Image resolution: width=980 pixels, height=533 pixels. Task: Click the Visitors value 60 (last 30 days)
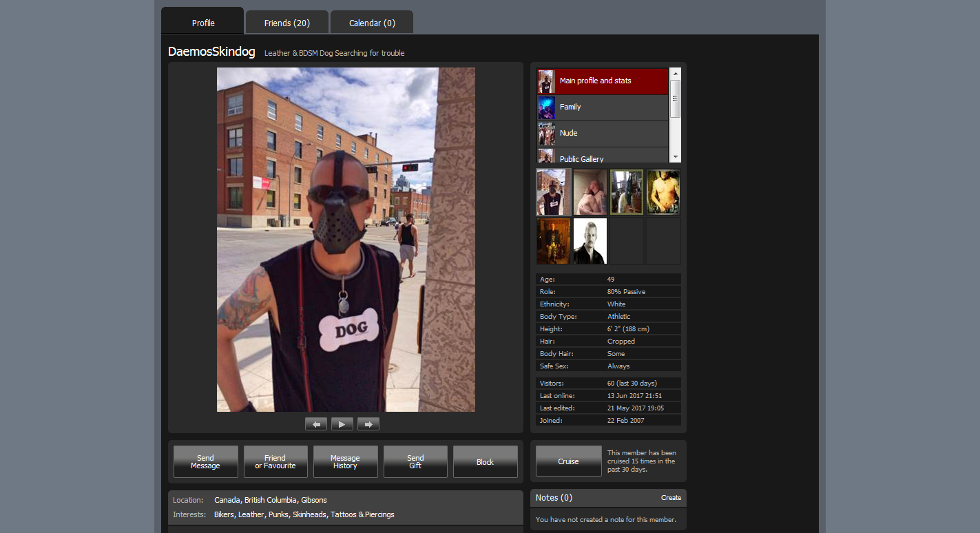pyautogui.click(x=632, y=383)
